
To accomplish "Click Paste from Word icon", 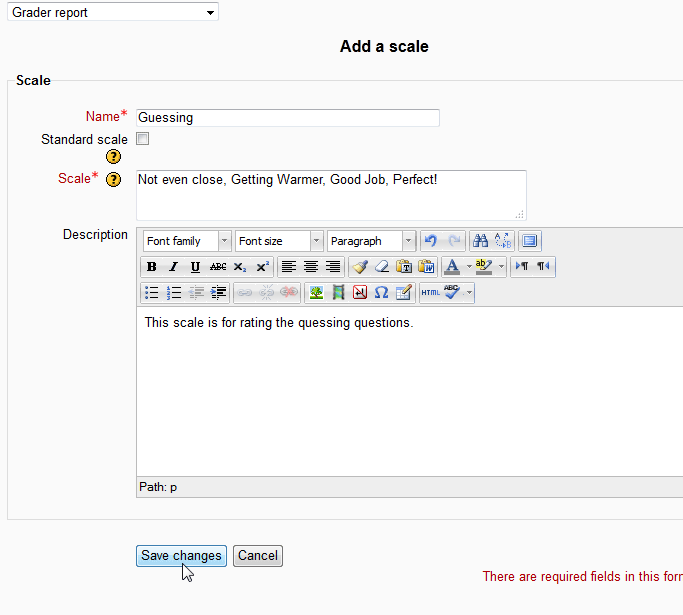I will coord(426,267).
